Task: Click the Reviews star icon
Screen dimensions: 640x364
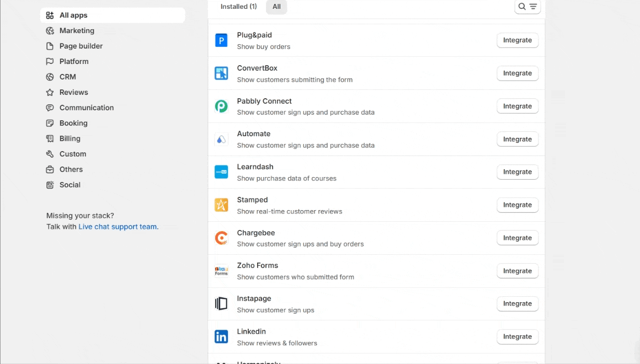Action: click(50, 92)
